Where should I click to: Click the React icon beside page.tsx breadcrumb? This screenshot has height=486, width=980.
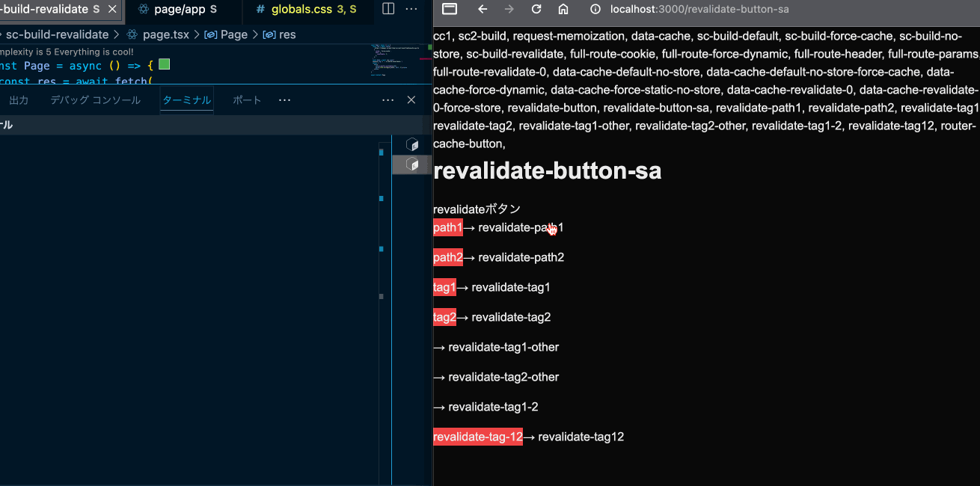tap(132, 34)
